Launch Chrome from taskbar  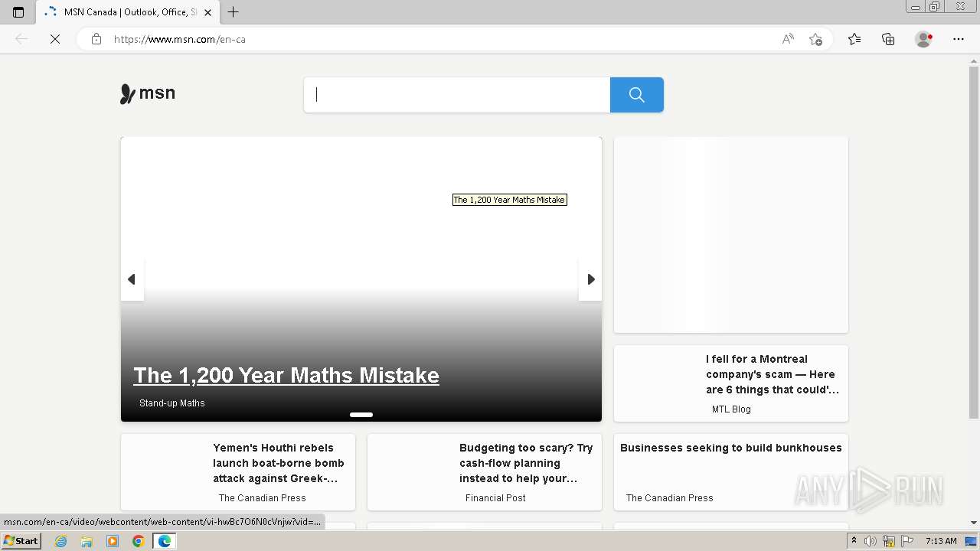click(x=138, y=541)
